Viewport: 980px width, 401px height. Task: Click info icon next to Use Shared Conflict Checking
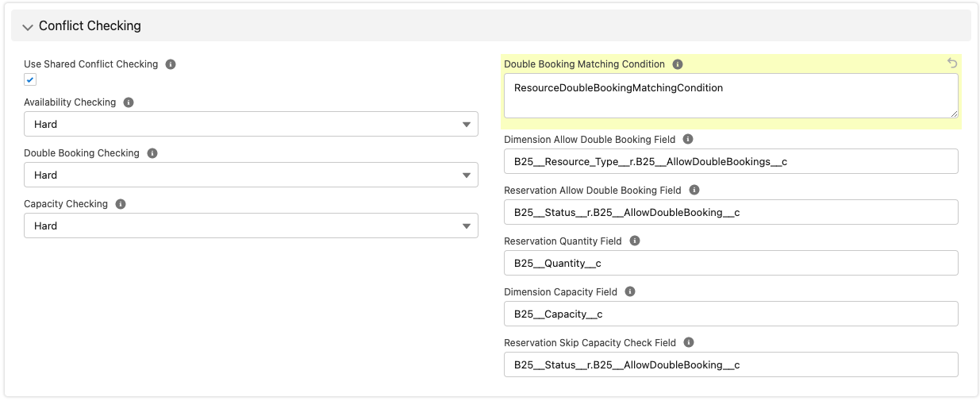pyautogui.click(x=171, y=64)
